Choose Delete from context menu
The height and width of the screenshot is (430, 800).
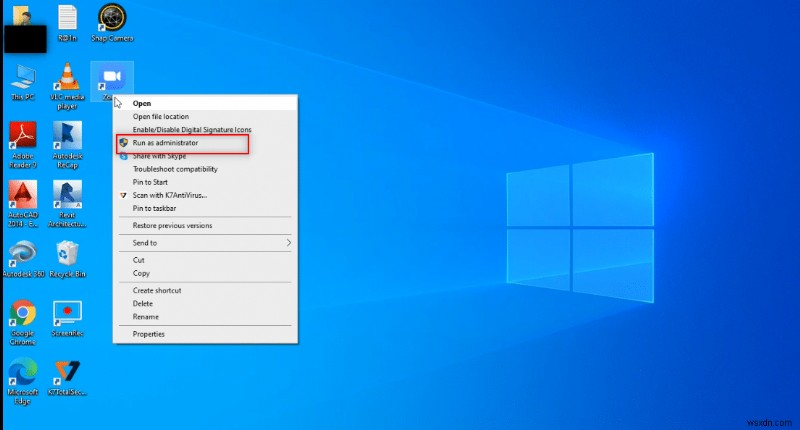(205, 303)
